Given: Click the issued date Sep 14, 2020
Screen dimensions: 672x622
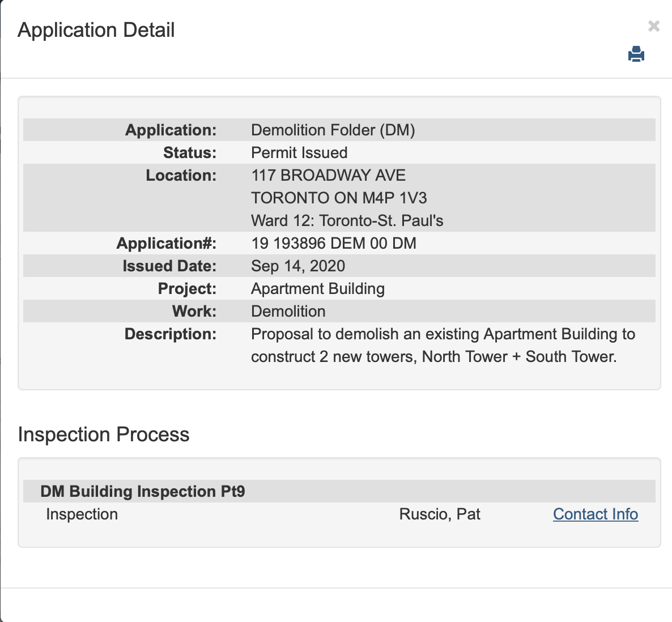Looking at the screenshot, I should (x=298, y=266).
